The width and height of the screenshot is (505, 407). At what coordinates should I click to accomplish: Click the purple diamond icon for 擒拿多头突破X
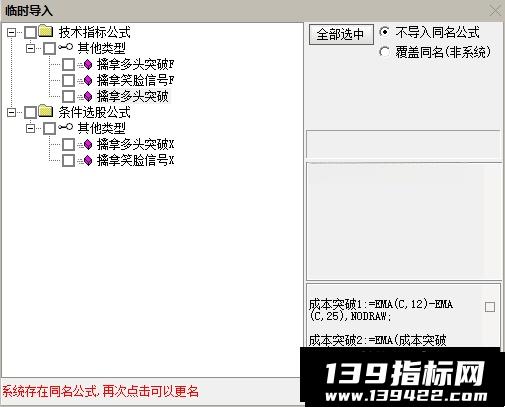(x=88, y=144)
